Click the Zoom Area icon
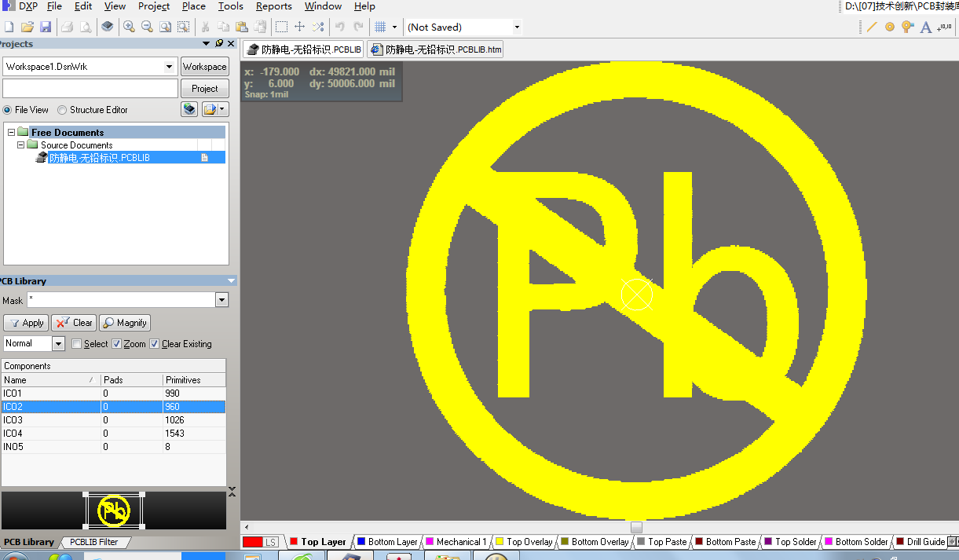Image resolution: width=959 pixels, height=560 pixels. click(183, 27)
